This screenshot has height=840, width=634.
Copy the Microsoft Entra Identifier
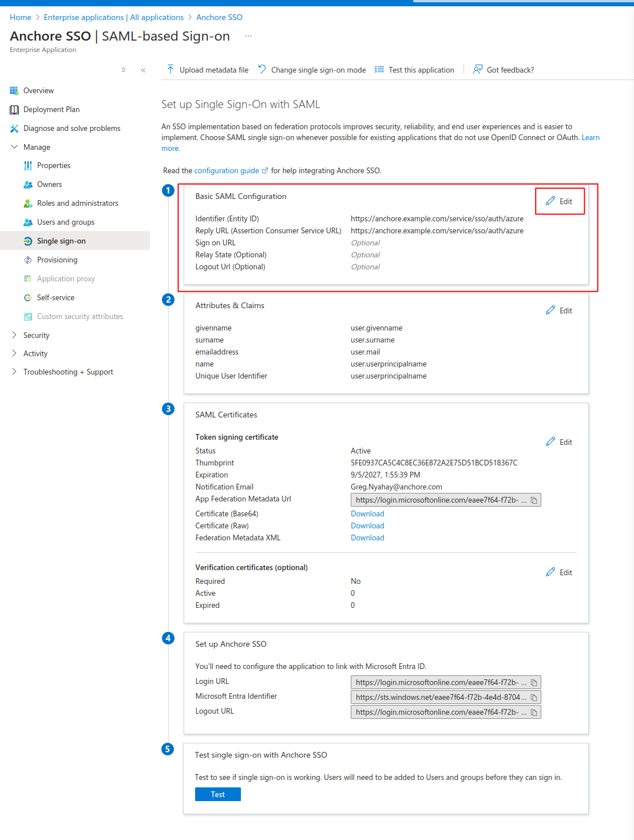click(534, 696)
